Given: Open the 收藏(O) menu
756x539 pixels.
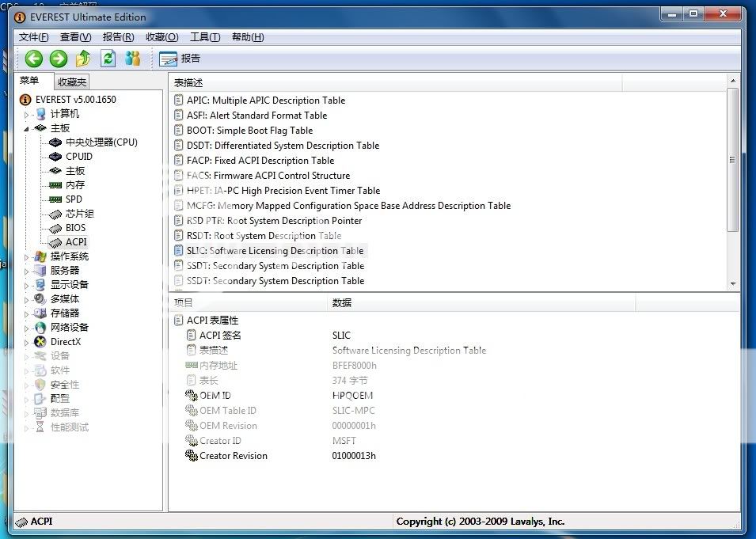Looking at the screenshot, I should click(162, 37).
